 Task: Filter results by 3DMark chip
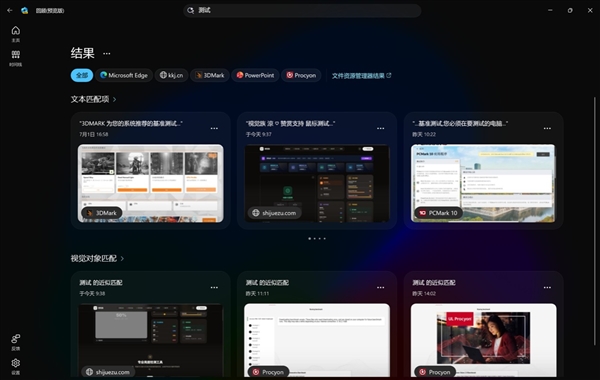[x=210, y=75]
